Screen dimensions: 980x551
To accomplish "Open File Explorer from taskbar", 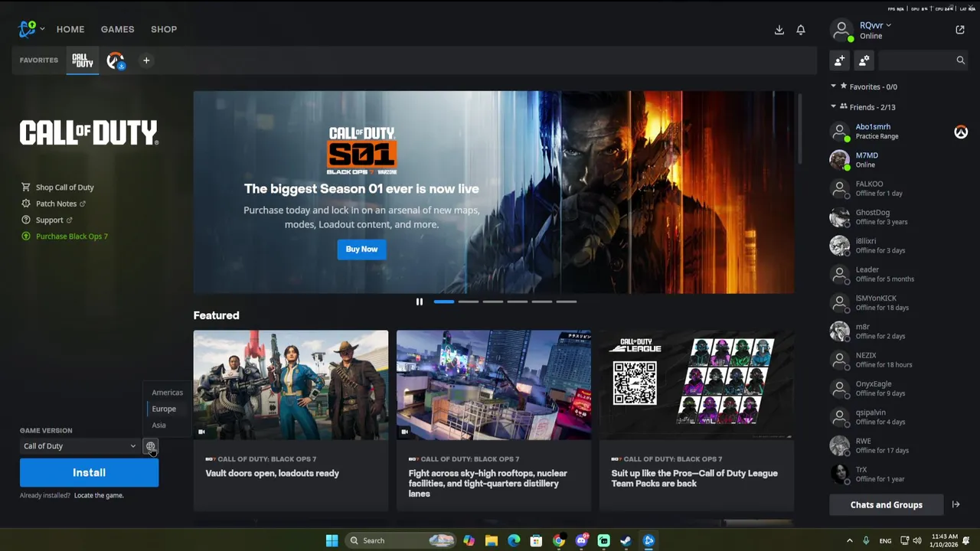I will [492, 540].
